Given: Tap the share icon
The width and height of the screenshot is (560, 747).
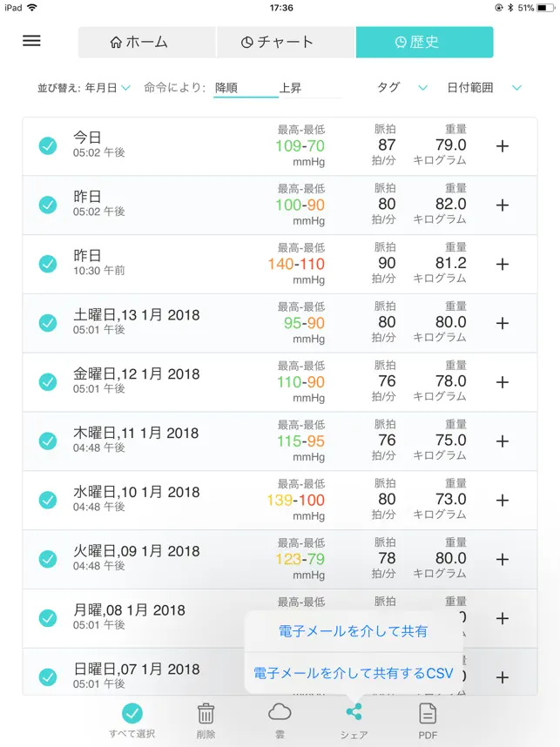Looking at the screenshot, I should [x=354, y=712].
